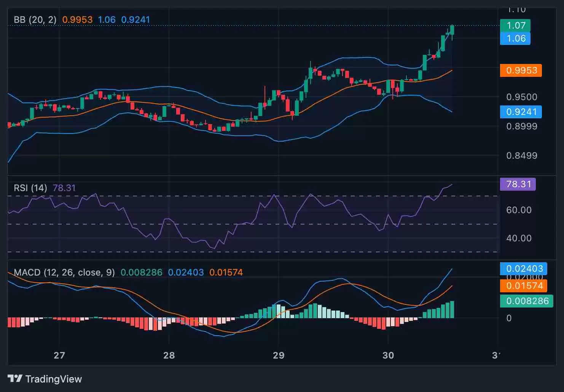Click date 29 on the time axis
The height and width of the screenshot is (392, 564).
(278, 355)
